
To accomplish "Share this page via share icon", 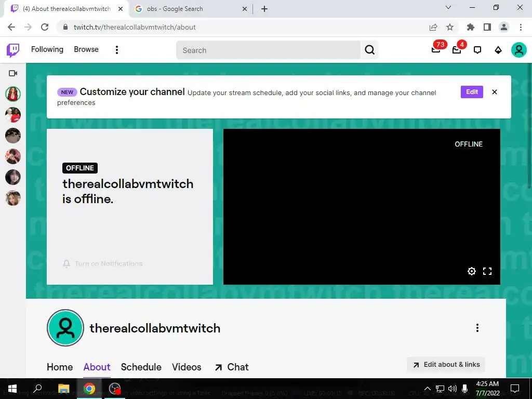I will click(x=433, y=27).
